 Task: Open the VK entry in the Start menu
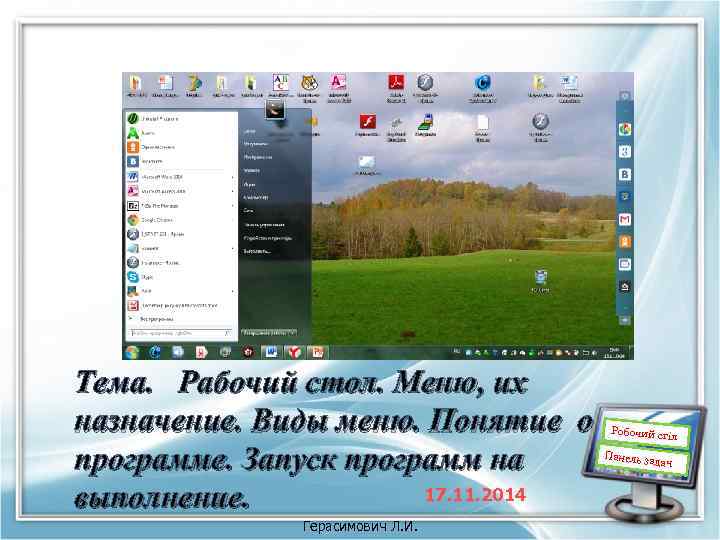[x=181, y=162]
